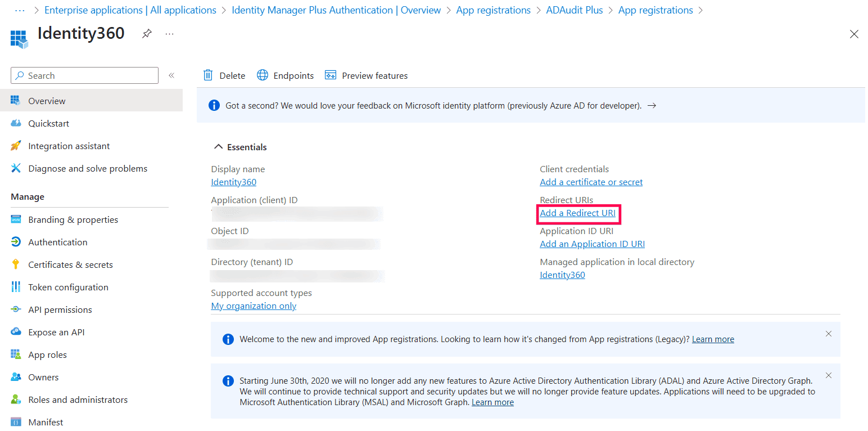Click the Certificates & secrets key icon

[x=16, y=264]
